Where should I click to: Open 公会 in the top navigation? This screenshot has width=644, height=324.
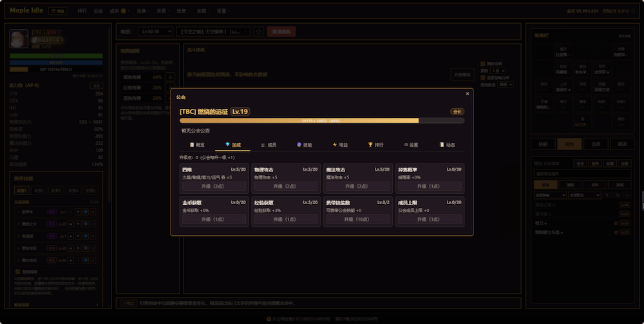[98, 11]
